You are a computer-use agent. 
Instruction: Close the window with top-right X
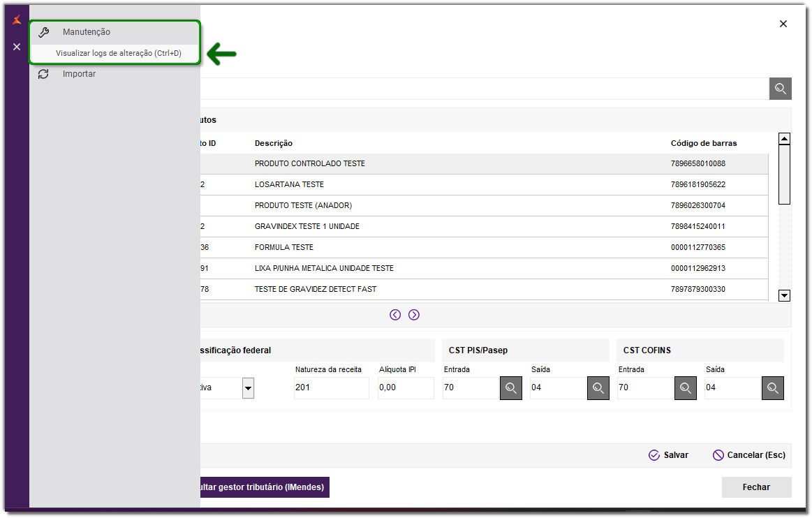783,24
